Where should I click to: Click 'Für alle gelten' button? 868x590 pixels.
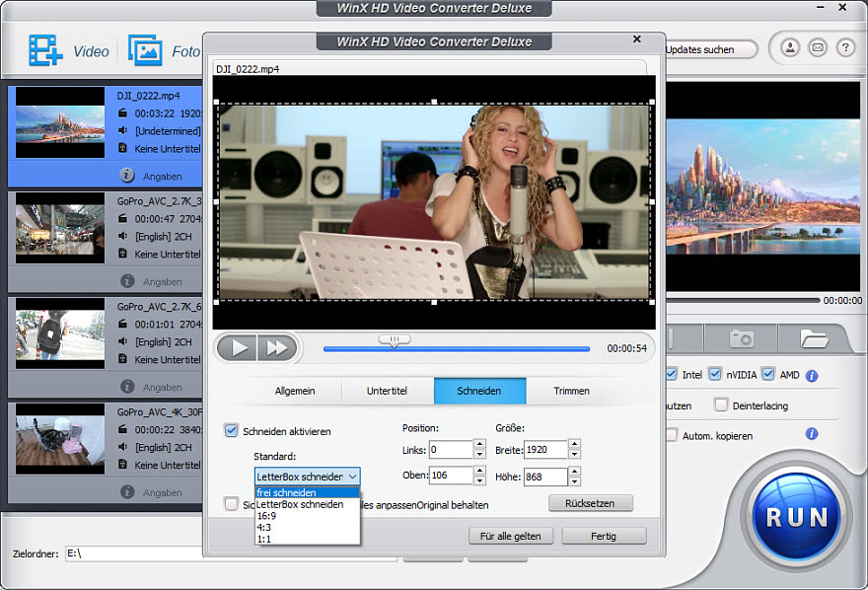510,536
